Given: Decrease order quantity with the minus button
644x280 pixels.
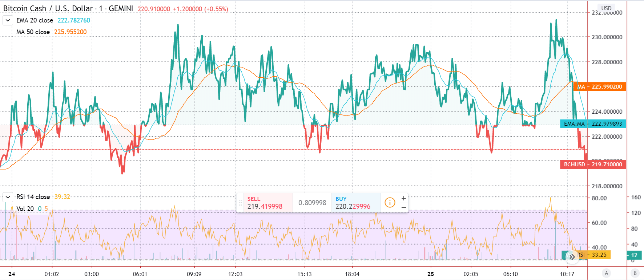Looking at the screenshot, I should pos(403,207).
